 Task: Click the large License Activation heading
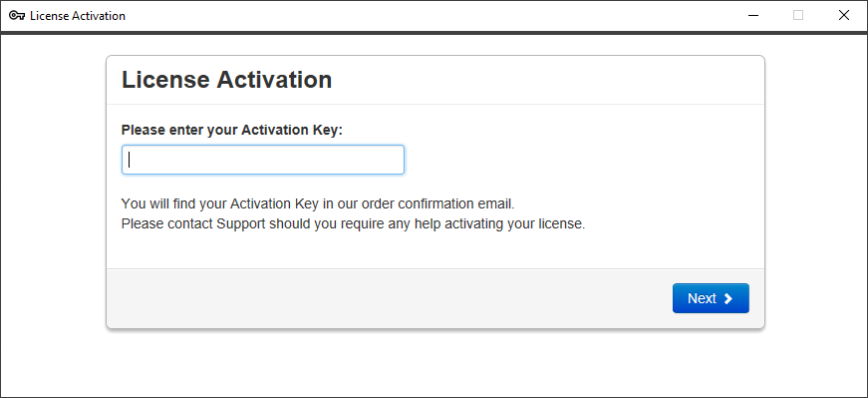coord(226,80)
